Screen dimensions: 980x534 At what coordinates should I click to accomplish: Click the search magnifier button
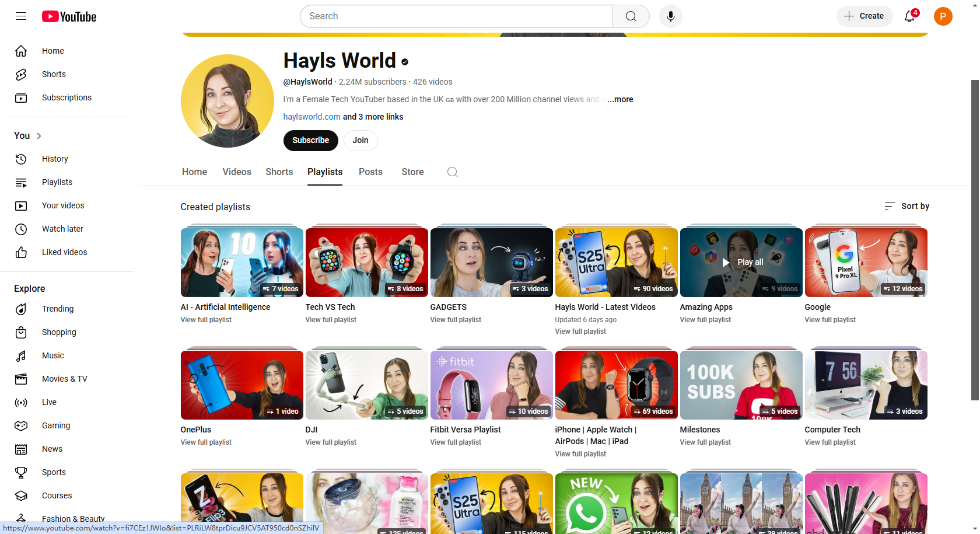[x=631, y=16]
